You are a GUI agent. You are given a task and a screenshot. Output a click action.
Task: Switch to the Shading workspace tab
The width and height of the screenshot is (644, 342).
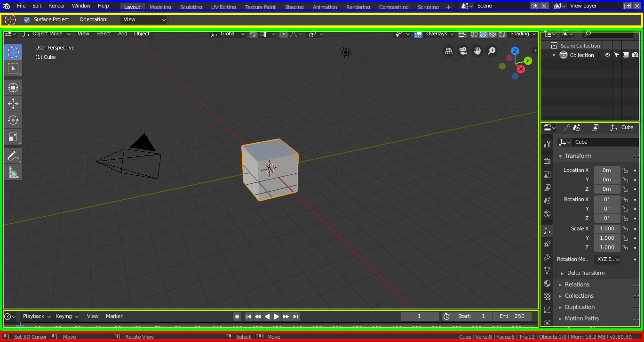click(294, 7)
